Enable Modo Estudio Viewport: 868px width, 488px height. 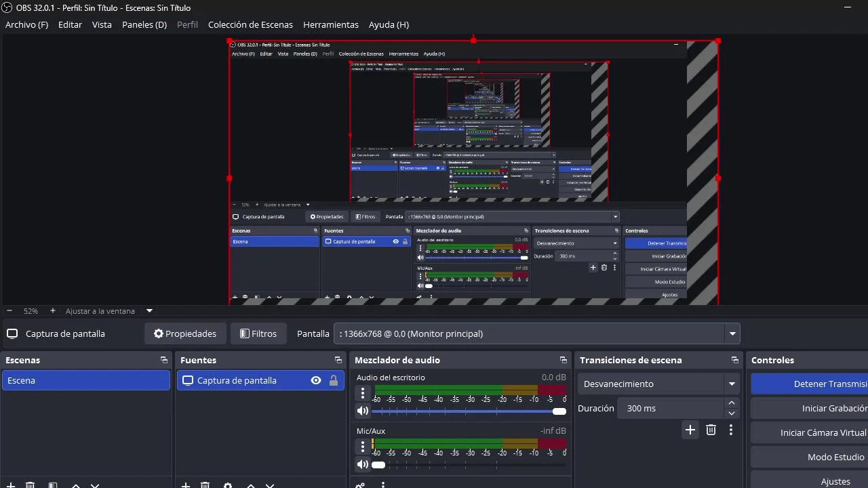point(809,457)
